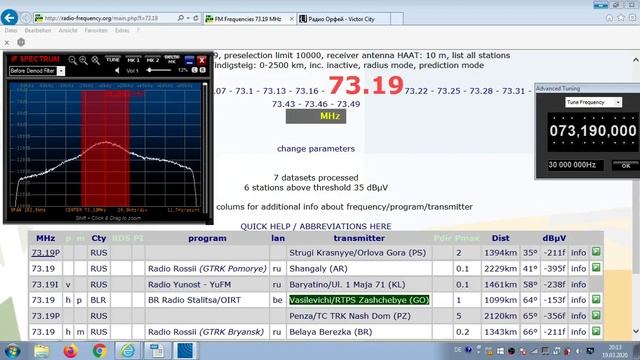Sort by the dBµV column header

tap(554, 238)
